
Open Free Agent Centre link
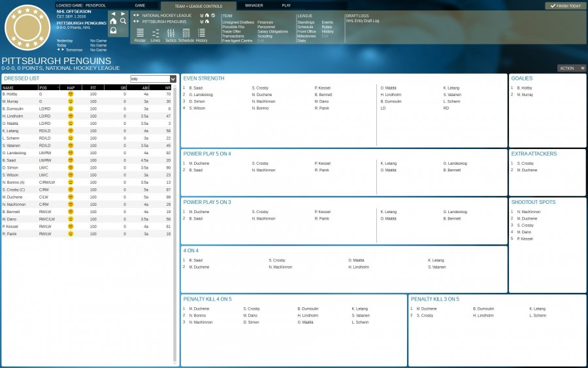tap(237, 41)
